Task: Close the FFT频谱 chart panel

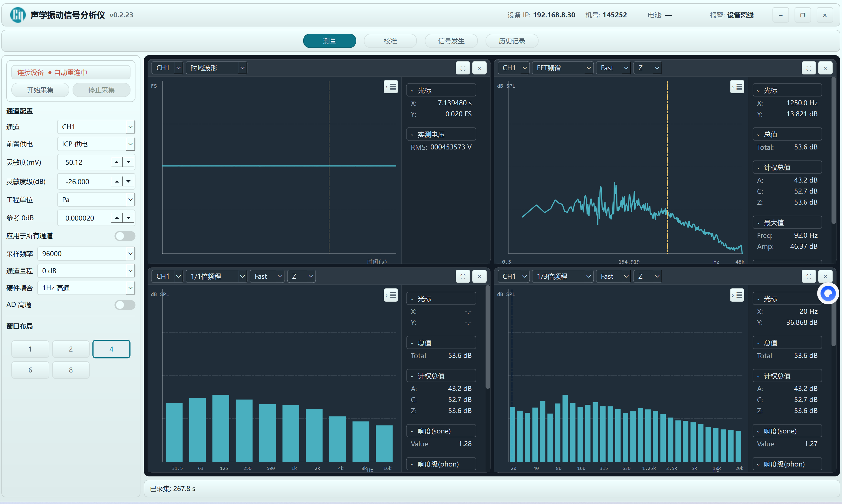Action: (825, 68)
